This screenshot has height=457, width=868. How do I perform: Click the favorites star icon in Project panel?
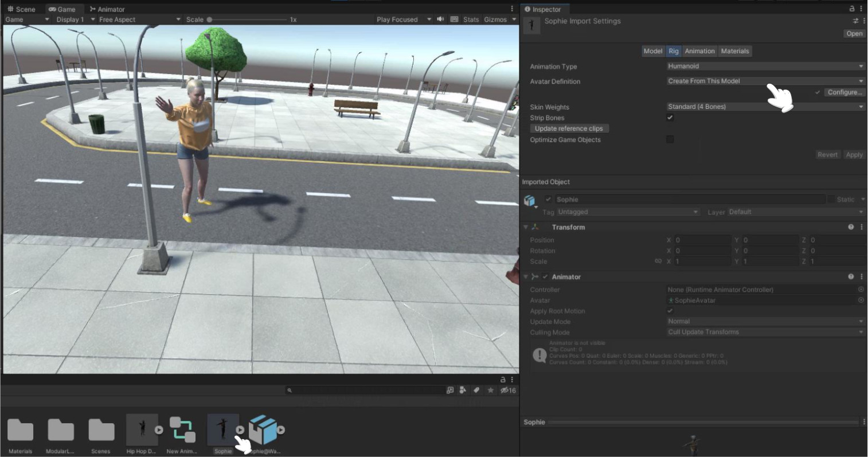pos(491,390)
